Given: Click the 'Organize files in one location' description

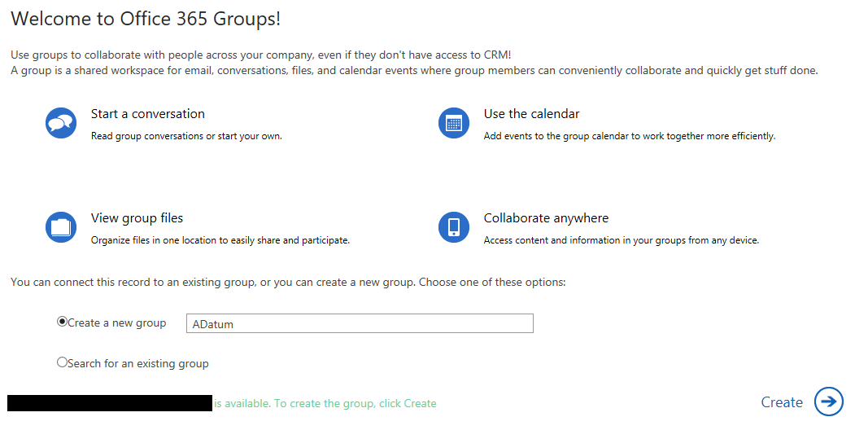Looking at the screenshot, I should click(x=220, y=240).
